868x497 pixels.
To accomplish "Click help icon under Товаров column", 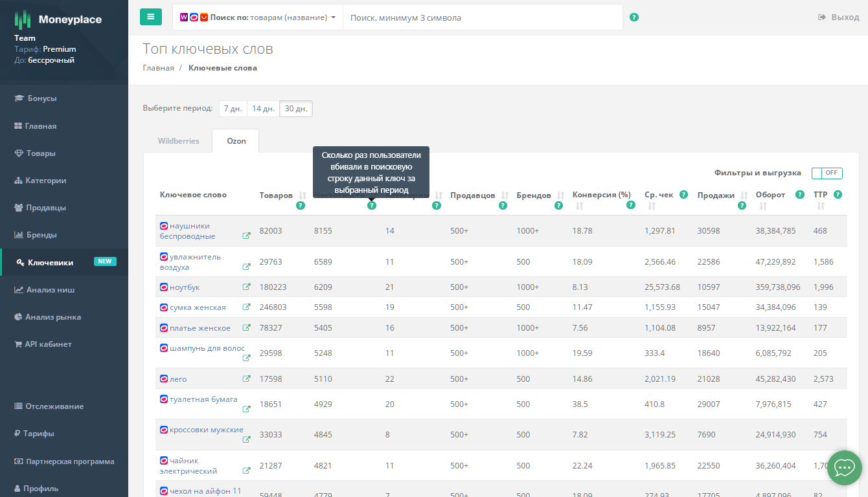I will (x=301, y=206).
